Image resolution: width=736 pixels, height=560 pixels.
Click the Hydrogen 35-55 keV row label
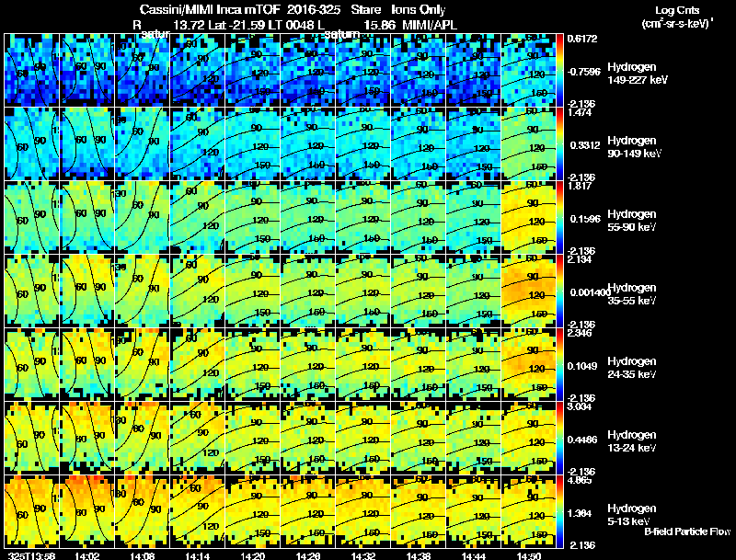click(632, 294)
